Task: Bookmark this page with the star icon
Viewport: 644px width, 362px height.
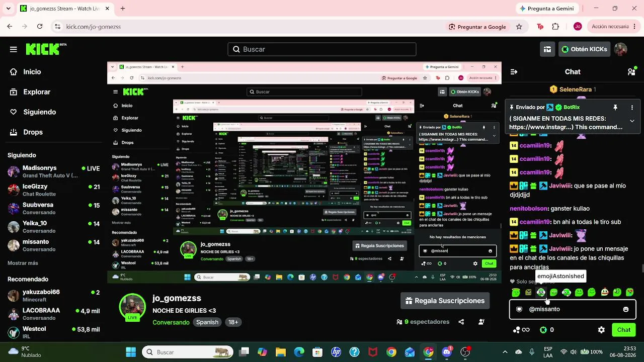Action: coord(519,27)
